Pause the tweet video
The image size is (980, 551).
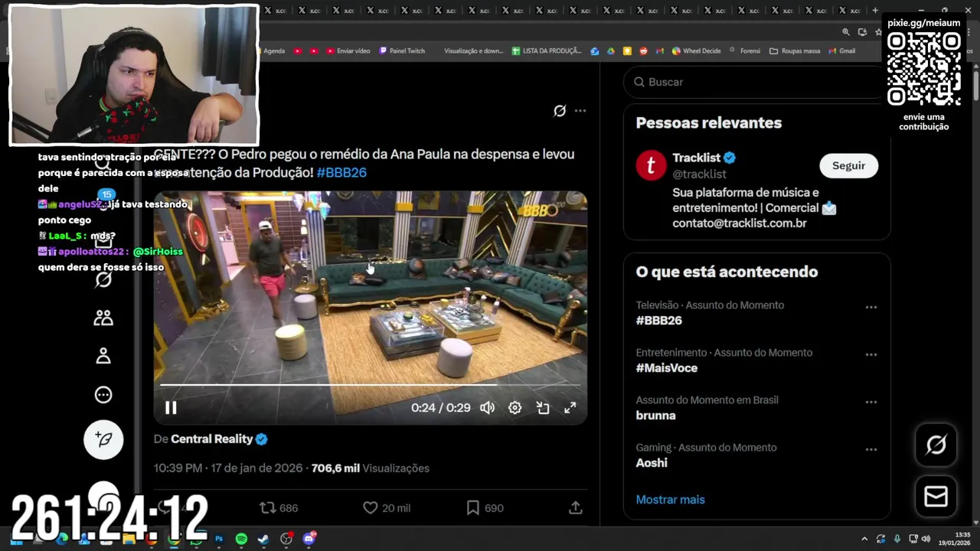[x=171, y=408]
